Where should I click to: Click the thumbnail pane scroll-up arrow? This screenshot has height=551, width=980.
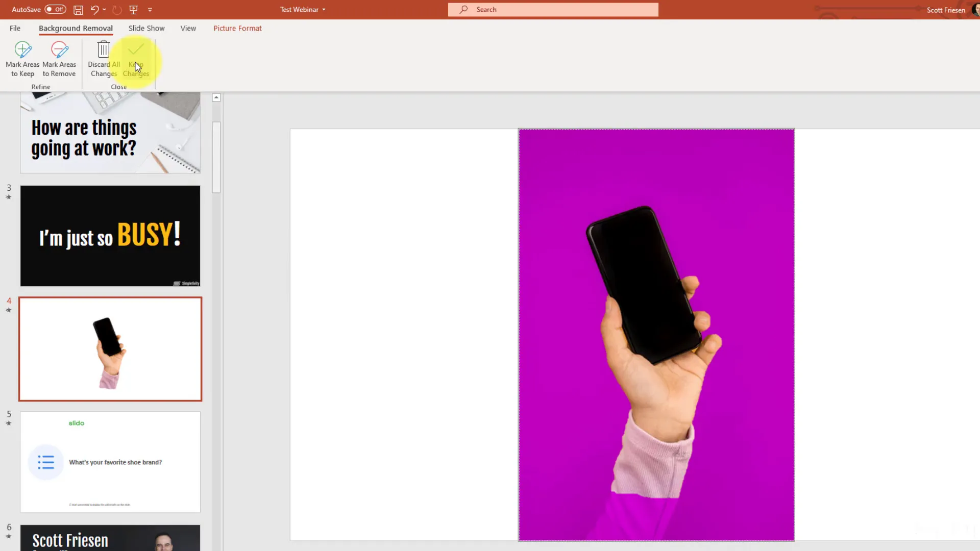point(216,97)
